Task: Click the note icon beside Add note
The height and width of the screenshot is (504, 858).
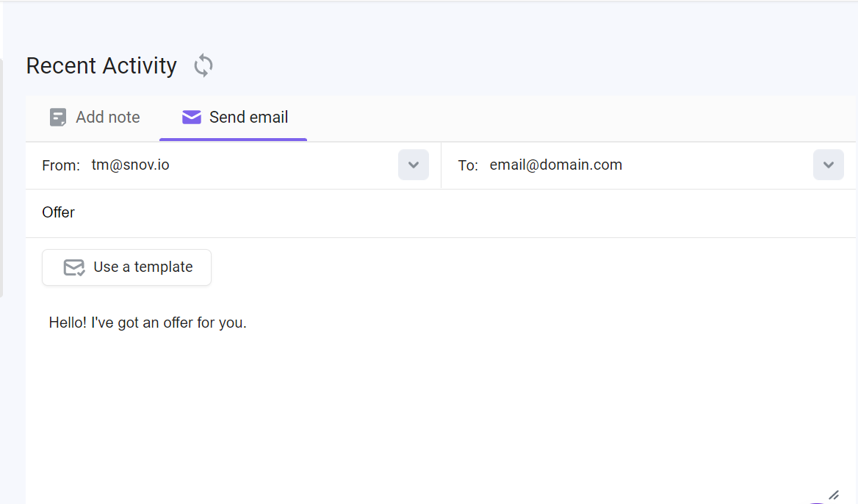Action: [57, 117]
